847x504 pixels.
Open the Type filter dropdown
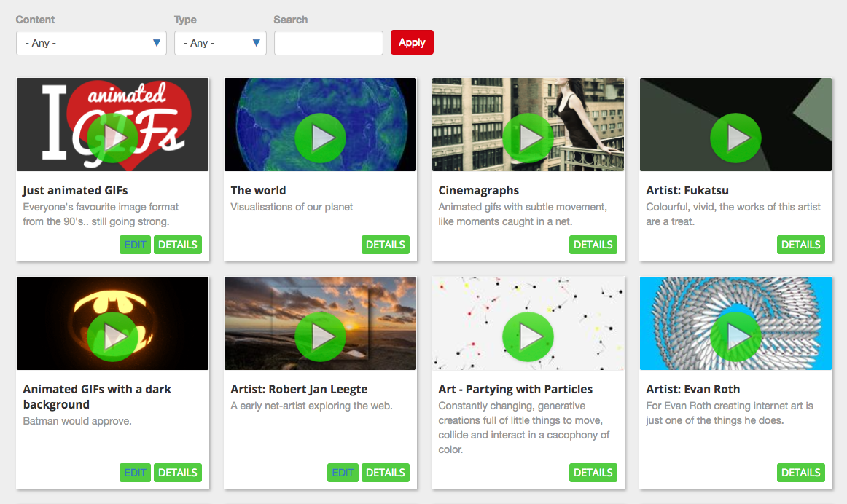[x=220, y=43]
